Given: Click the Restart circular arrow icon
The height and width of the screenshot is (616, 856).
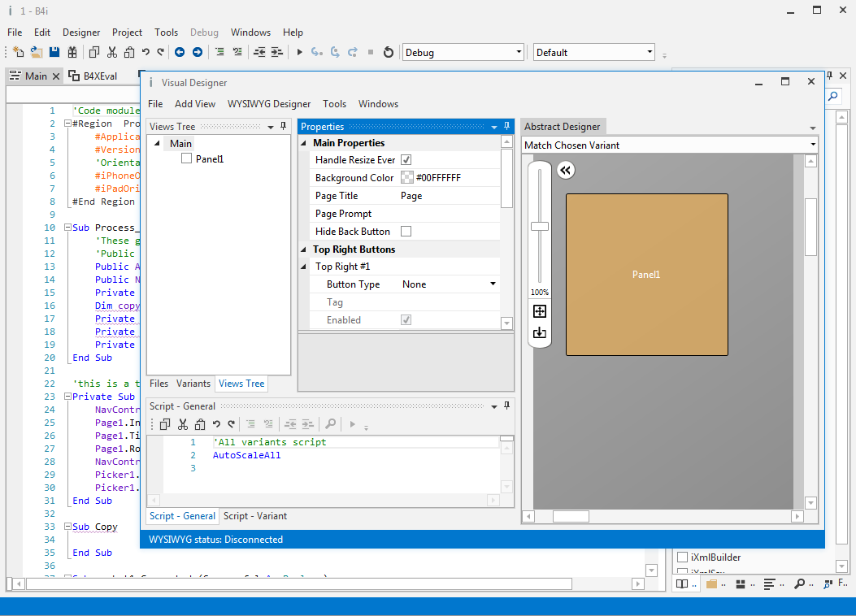Looking at the screenshot, I should (389, 53).
